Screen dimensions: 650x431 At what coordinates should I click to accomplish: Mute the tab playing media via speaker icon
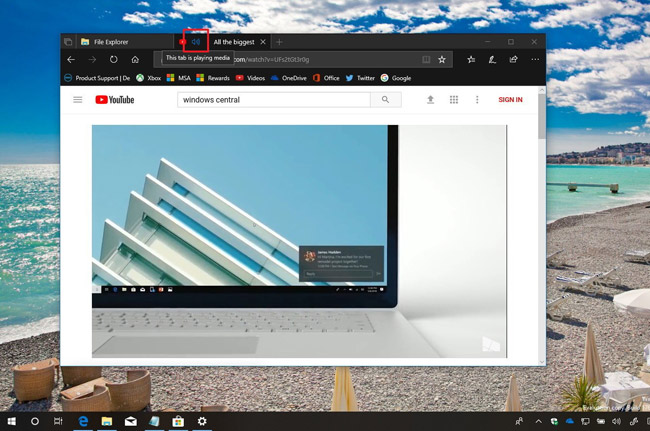(x=196, y=42)
